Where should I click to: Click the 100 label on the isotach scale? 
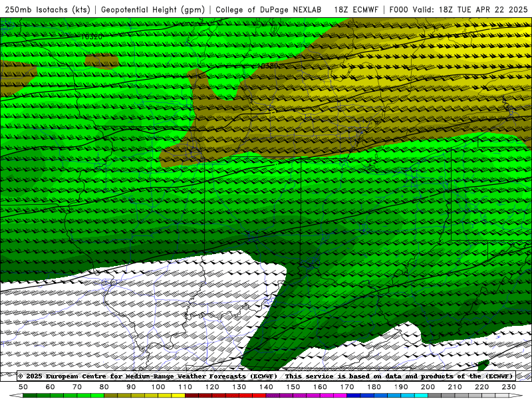tap(158, 387)
